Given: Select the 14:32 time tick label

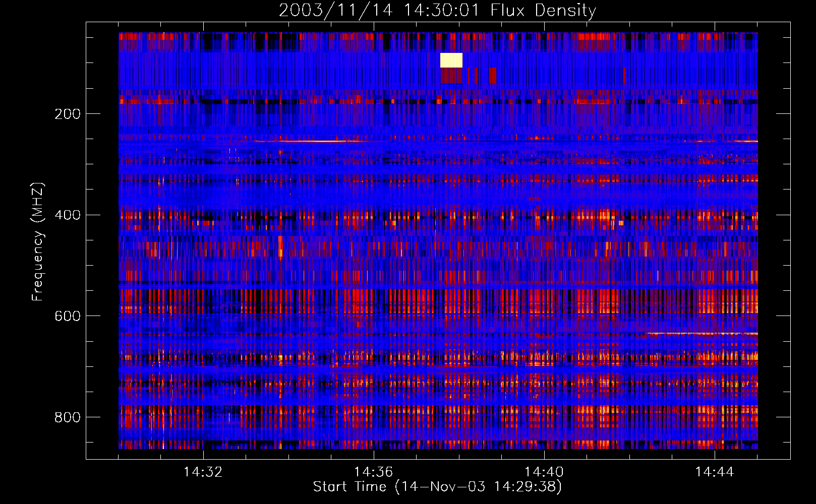Looking at the screenshot, I should 203,472.
